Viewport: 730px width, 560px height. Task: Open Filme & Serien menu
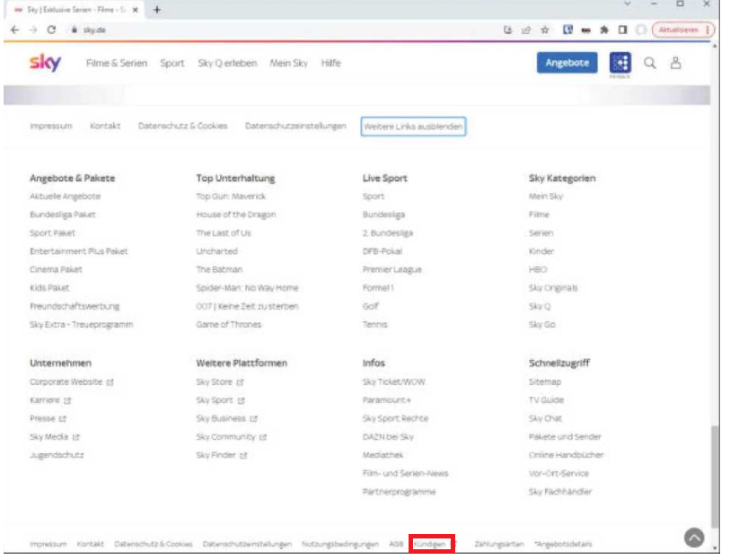tap(117, 63)
